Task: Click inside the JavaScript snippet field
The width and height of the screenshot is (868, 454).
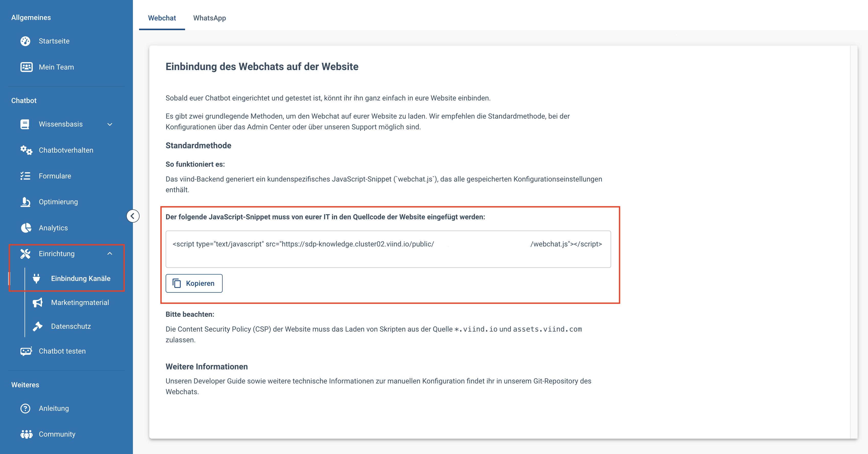Action: point(388,249)
